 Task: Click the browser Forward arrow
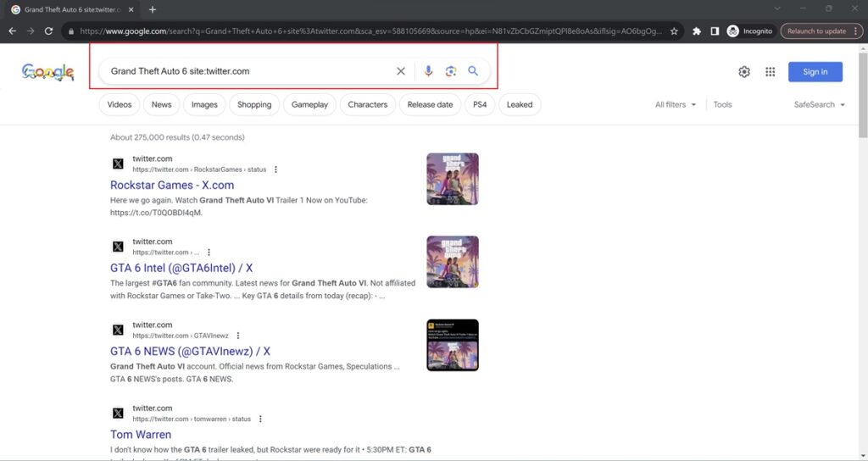tap(31, 31)
